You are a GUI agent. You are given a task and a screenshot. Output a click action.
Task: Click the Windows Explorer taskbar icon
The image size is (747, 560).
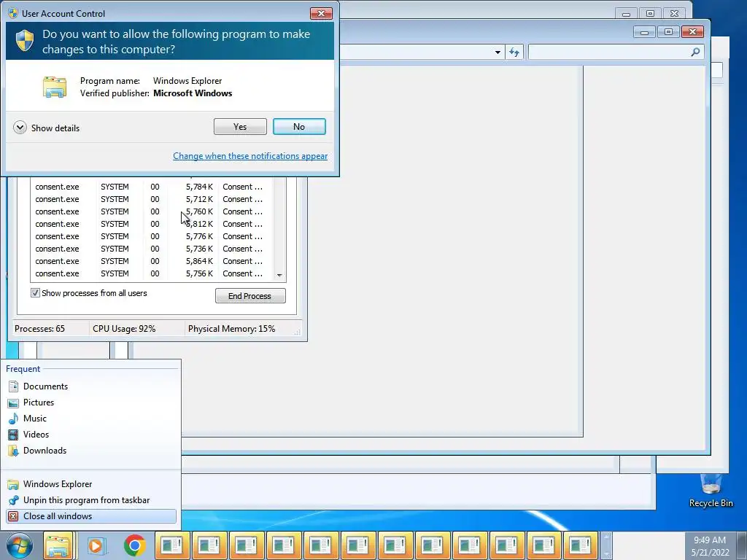tap(58, 545)
